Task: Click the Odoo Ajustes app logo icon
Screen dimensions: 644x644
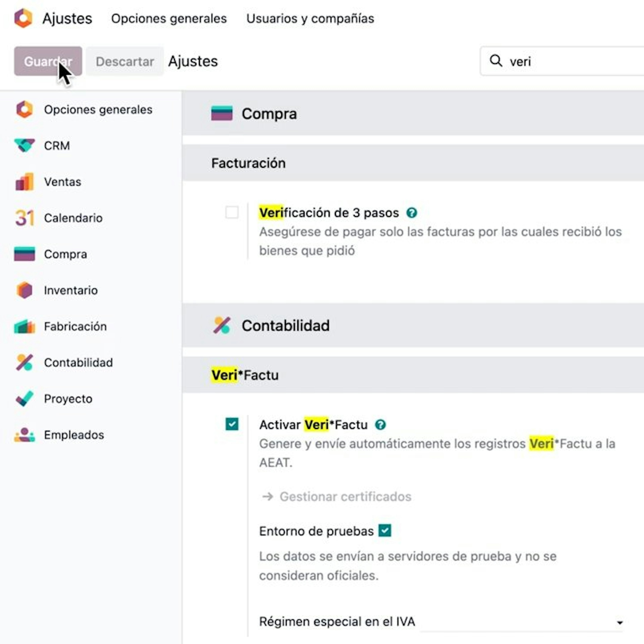Action: point(23,18)
